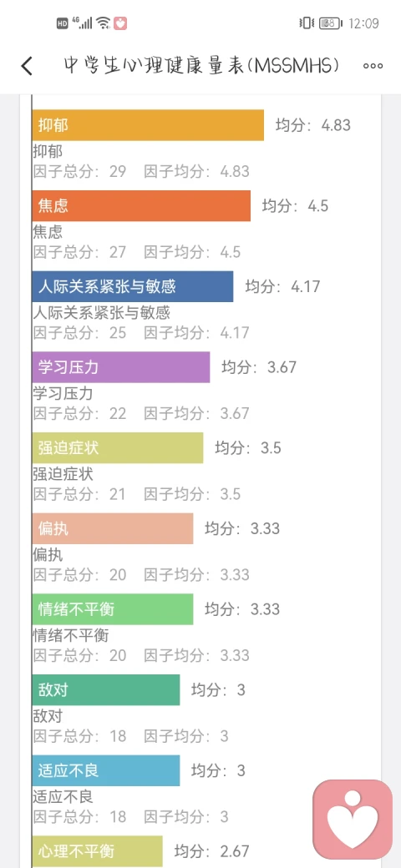This screenshot has width=401, height=868.
Task: Tap the 均分: 4.83 label
Action: (x=313, y=125)
